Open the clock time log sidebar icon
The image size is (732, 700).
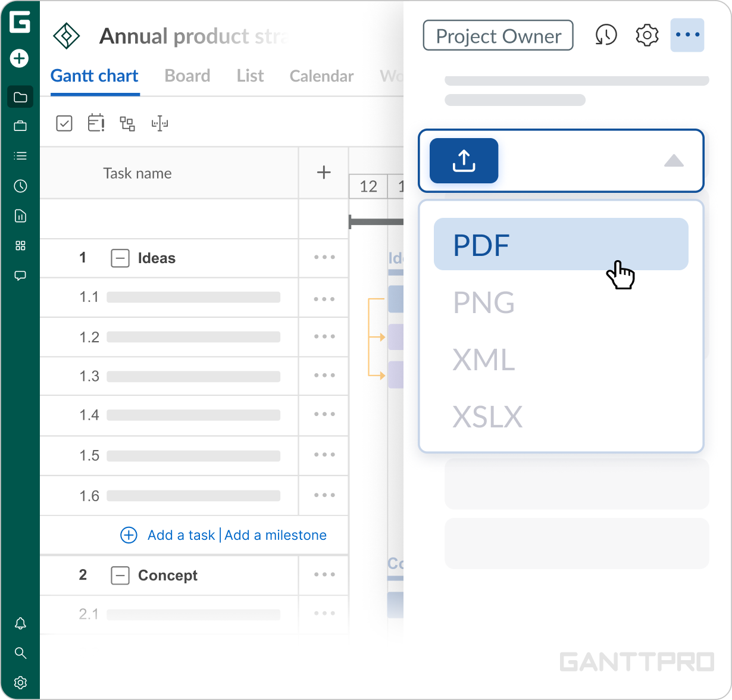(x=20, y=186)
